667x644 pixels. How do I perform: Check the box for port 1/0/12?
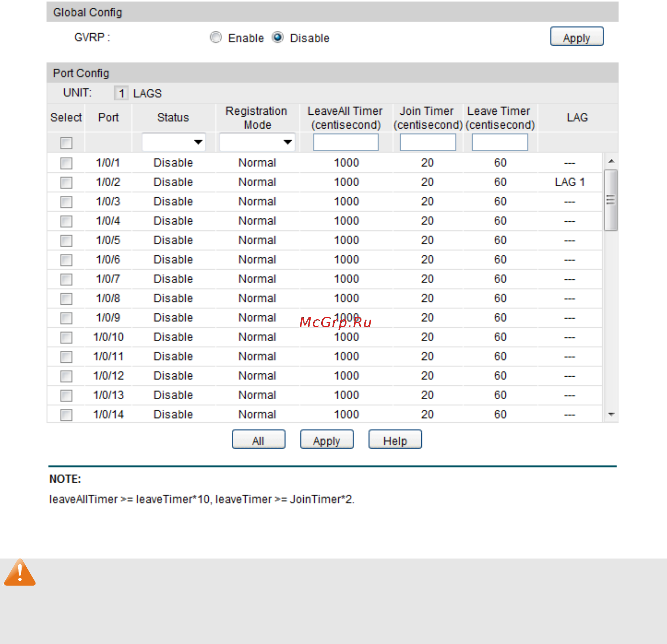coord(66,376)
